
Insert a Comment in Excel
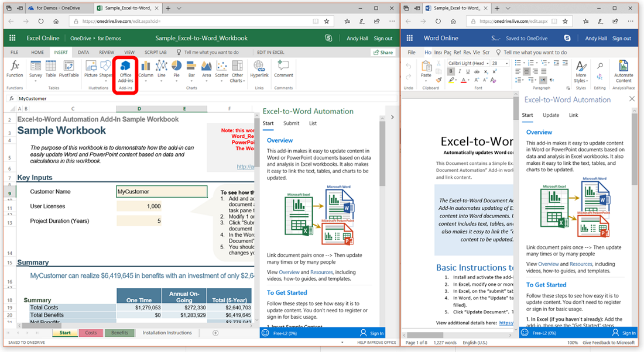pos(283,70)
